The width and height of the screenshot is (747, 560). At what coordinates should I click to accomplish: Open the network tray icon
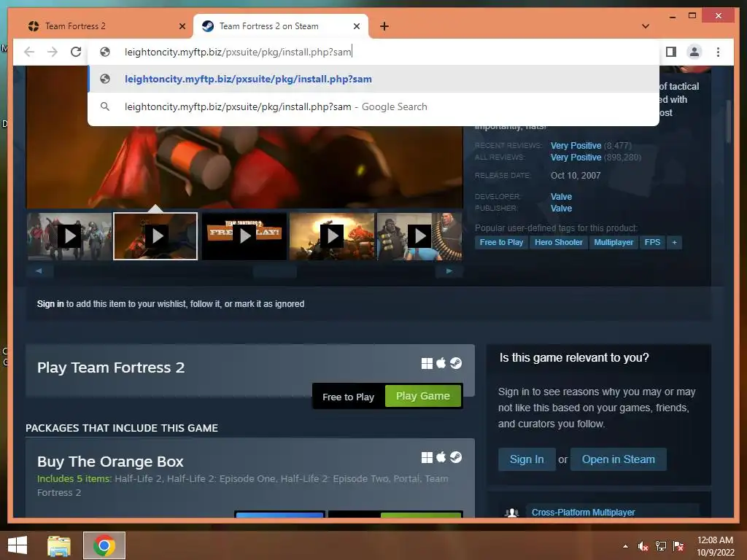(661, 546)
